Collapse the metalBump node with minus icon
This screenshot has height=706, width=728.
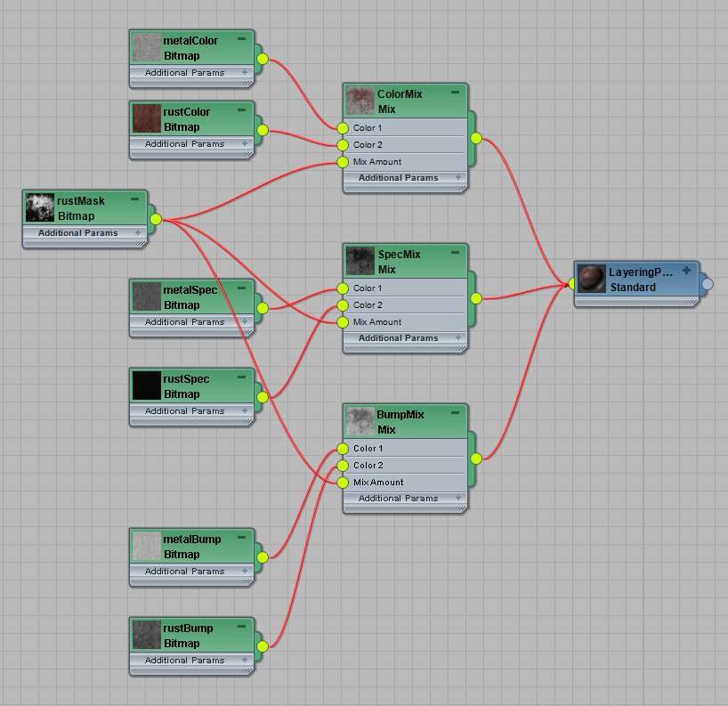242,538
